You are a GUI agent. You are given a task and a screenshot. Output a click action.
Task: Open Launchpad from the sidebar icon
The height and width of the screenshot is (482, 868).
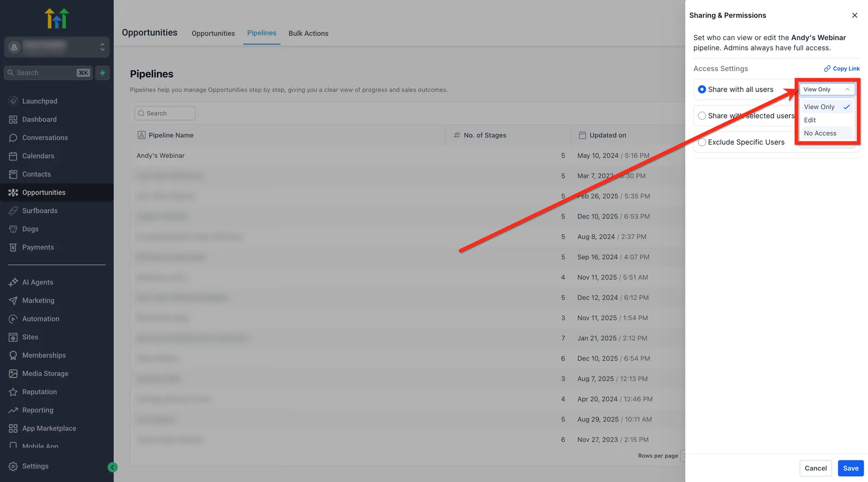[13, 101]
